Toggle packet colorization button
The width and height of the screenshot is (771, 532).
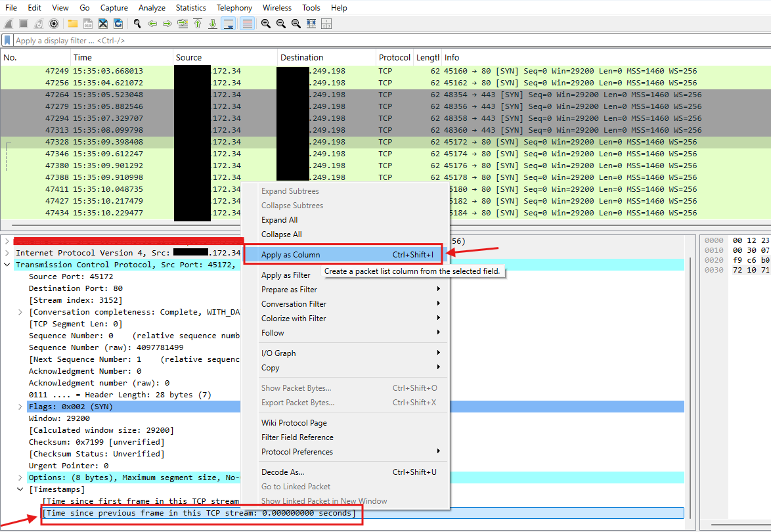tap(247, 24)
